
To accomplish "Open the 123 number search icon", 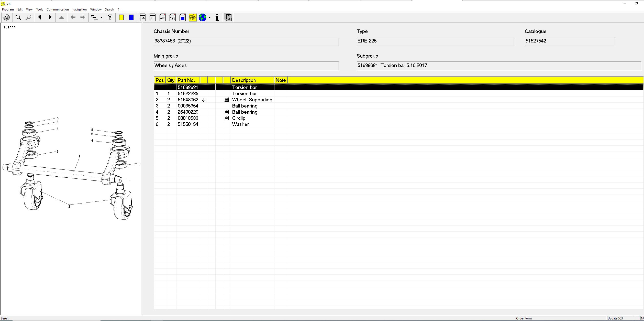I will tap(173, 17).
